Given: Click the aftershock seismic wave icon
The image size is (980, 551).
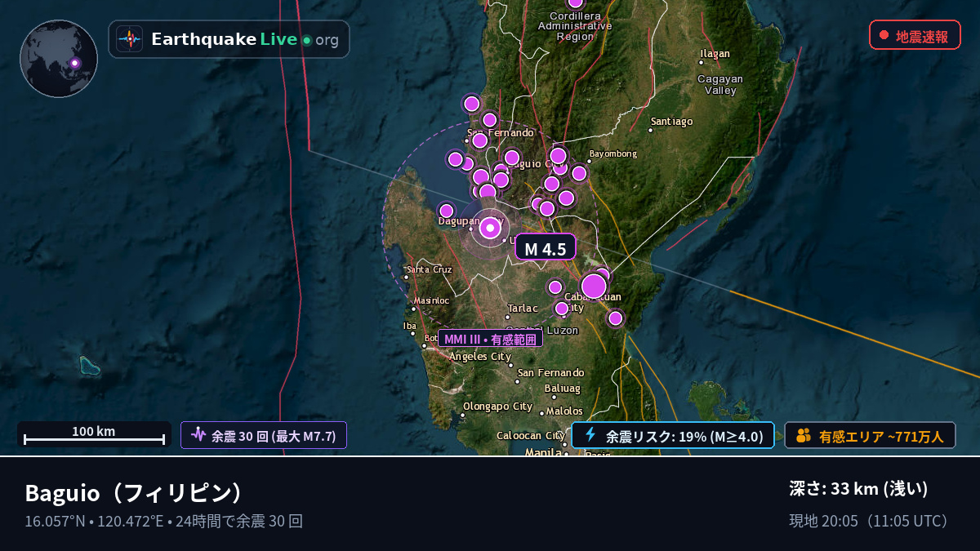Looking at the screenshot, I should pos(198,435).
